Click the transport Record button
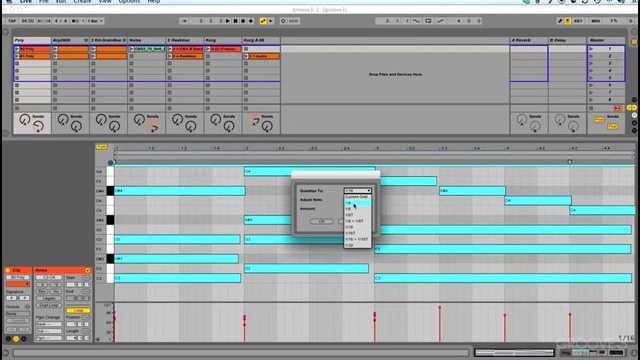 [x=243, y=21]
